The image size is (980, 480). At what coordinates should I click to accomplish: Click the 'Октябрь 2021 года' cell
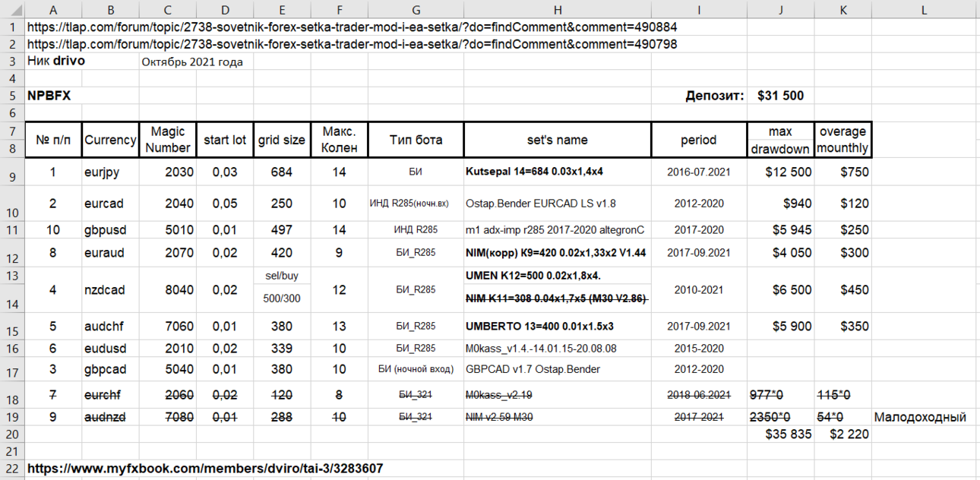[192, 62]
